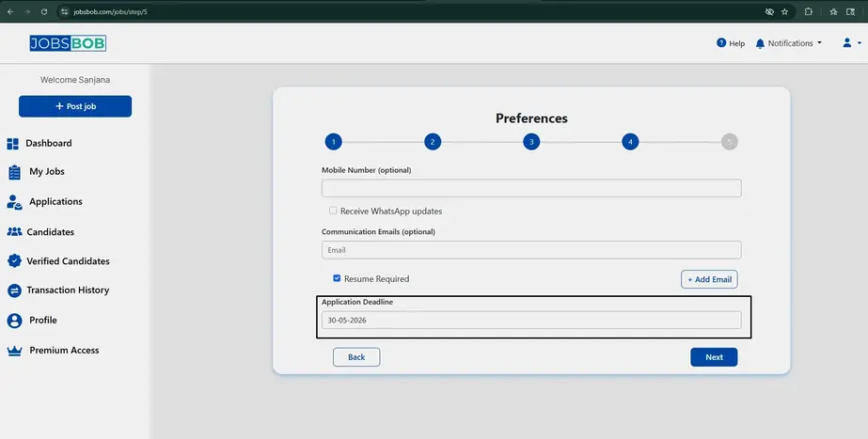The width and height of the screenshot is (868, 439).
Task: Click the Application Deadline date field
Action: pyautogui.click(x=531, y=321)
